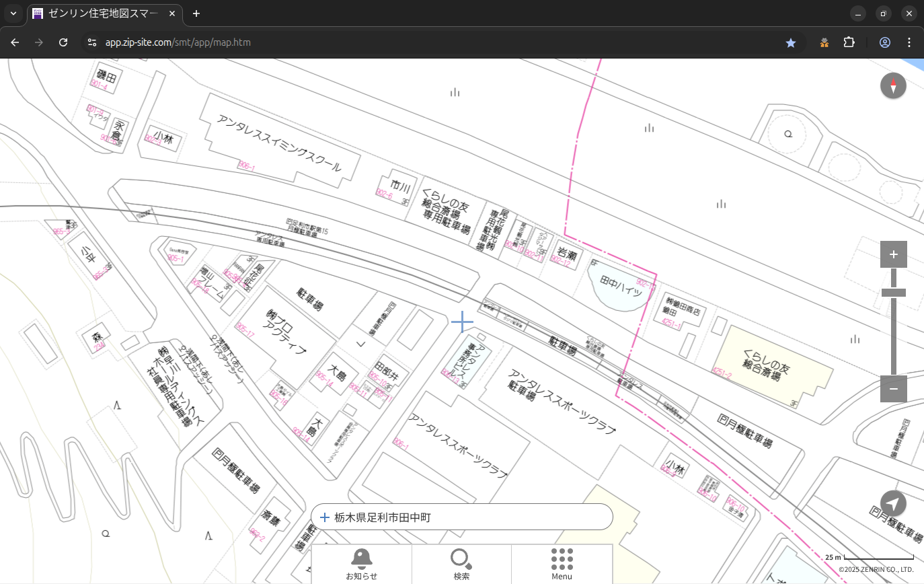Click the compass north indicator
The width and height of the screenshot is (924, 584).
coord(893,86)
